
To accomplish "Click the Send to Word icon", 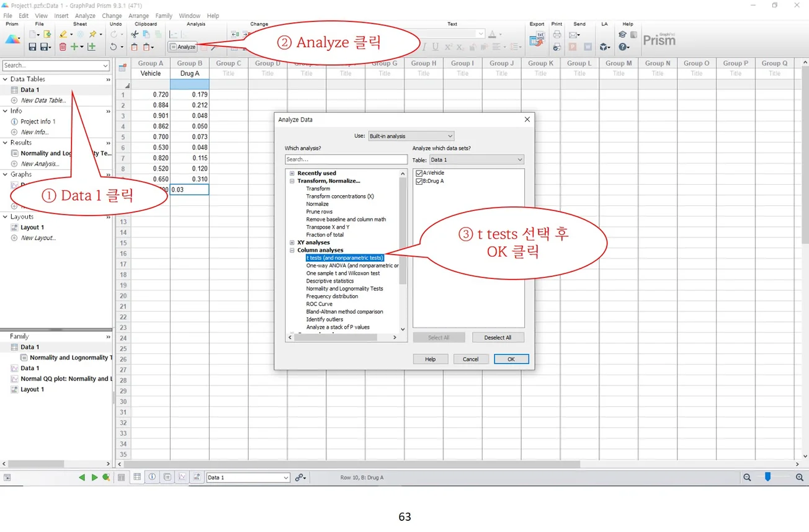I will tap(588, 47).
